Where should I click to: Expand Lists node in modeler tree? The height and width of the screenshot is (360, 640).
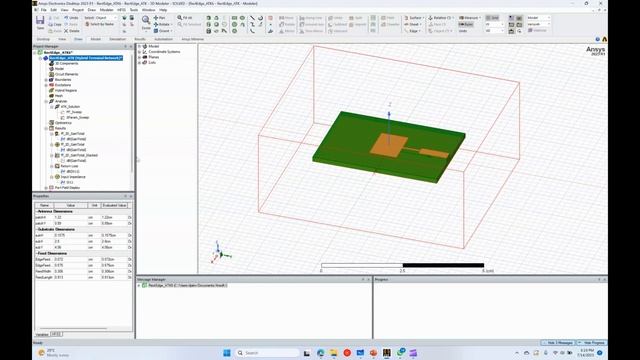140,62
